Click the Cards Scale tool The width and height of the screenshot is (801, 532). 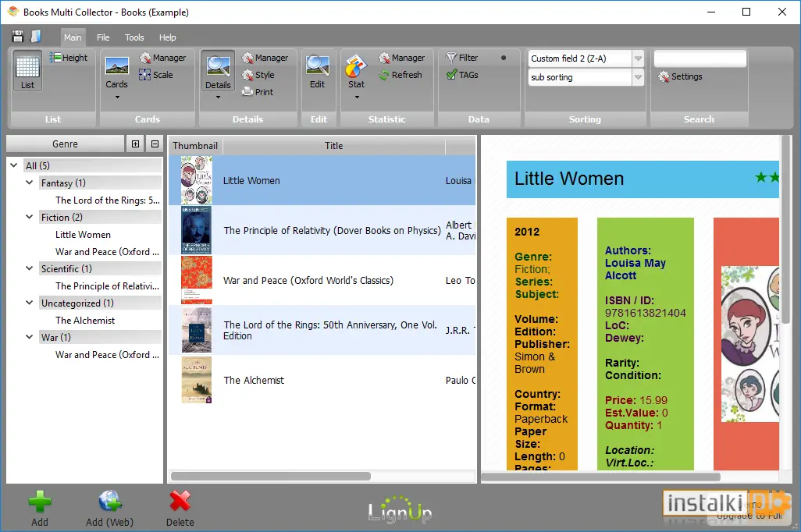tap(156, 75)
